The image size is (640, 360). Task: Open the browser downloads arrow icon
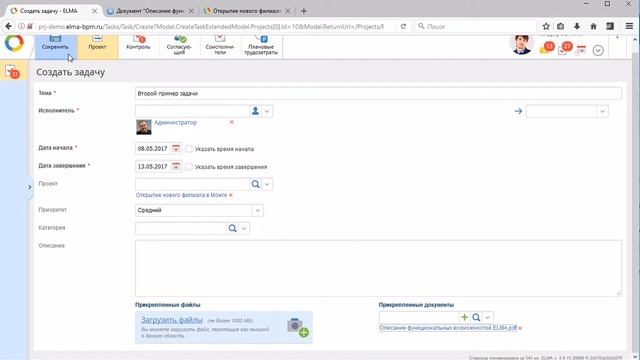[577, 26]
